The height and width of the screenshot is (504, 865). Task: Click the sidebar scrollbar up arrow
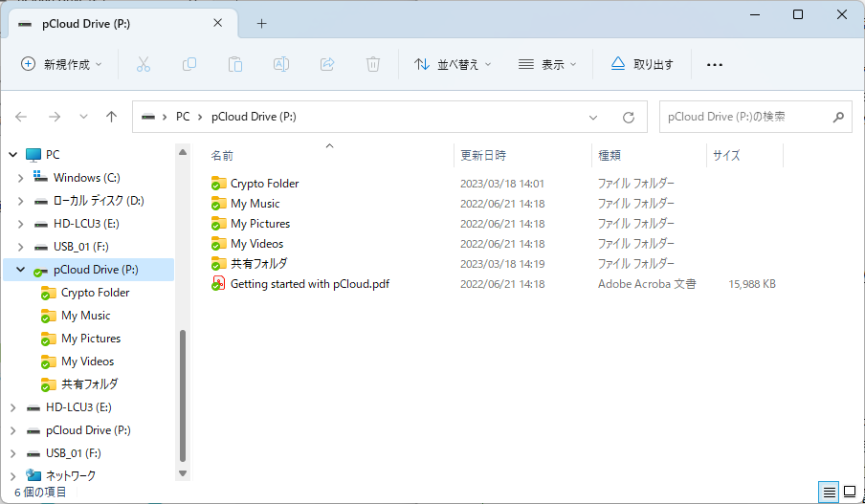click(183, 152)
